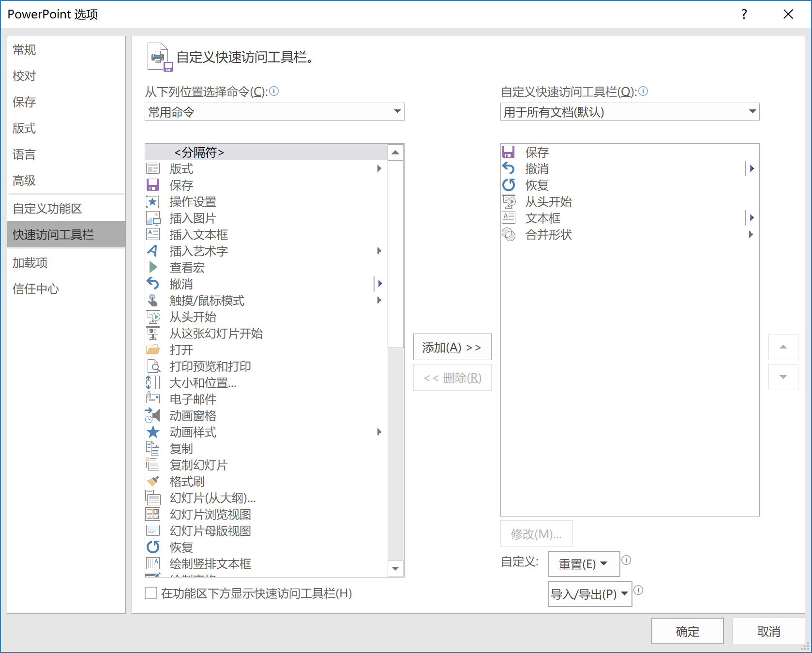This screenshot has width=812, height=653.
Task: Confirm with the 确定 button
Action: point(687,631)
